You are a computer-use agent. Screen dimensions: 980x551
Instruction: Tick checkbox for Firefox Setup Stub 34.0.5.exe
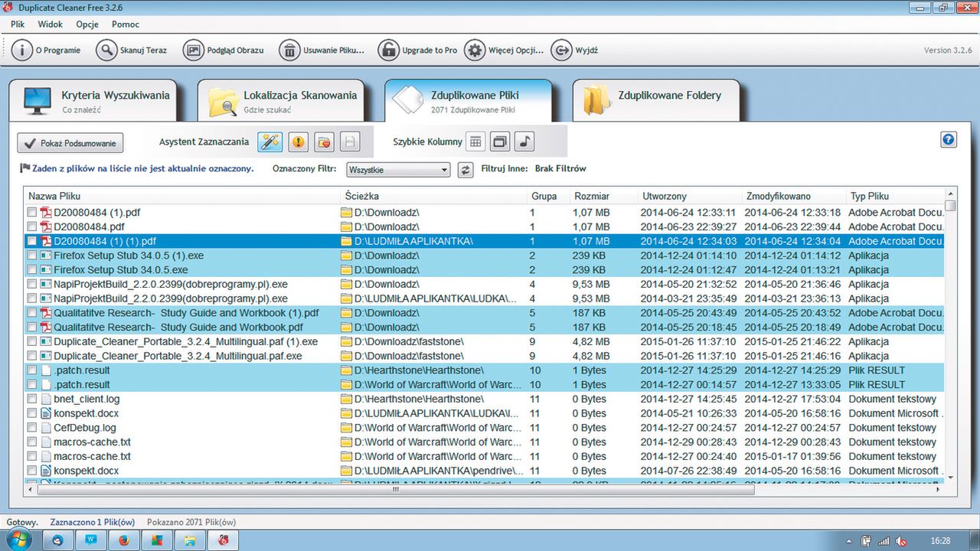32,270
